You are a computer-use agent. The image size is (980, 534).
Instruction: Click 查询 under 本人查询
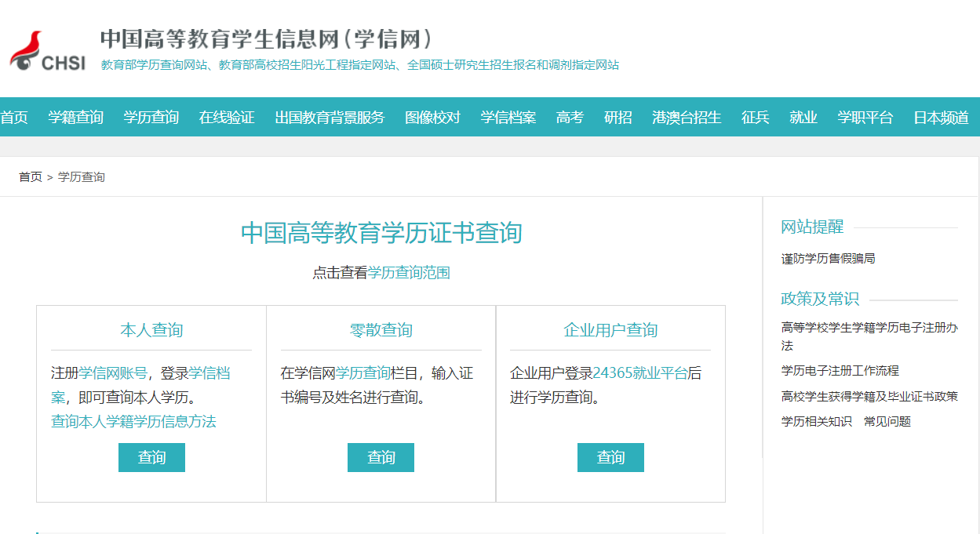(151, 457)
